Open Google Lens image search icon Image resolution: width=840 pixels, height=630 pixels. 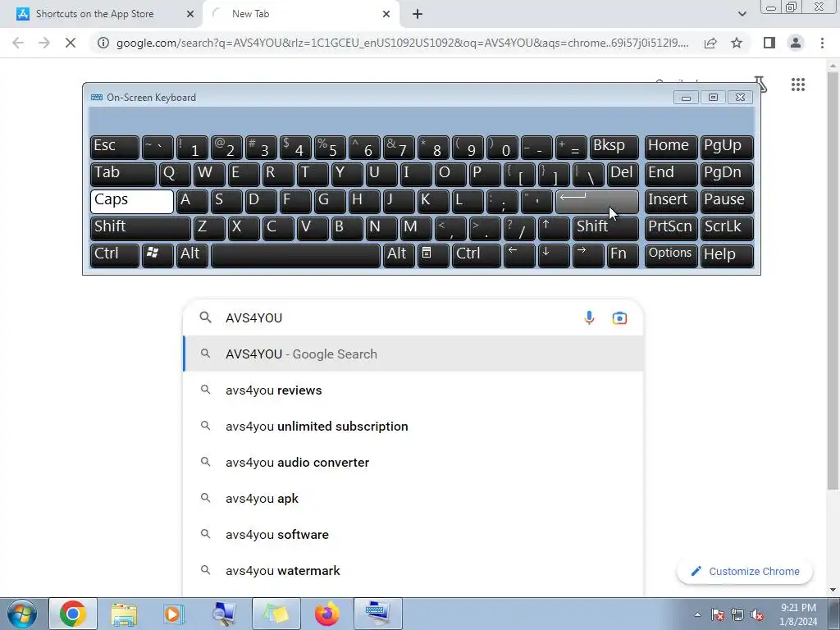619,317
